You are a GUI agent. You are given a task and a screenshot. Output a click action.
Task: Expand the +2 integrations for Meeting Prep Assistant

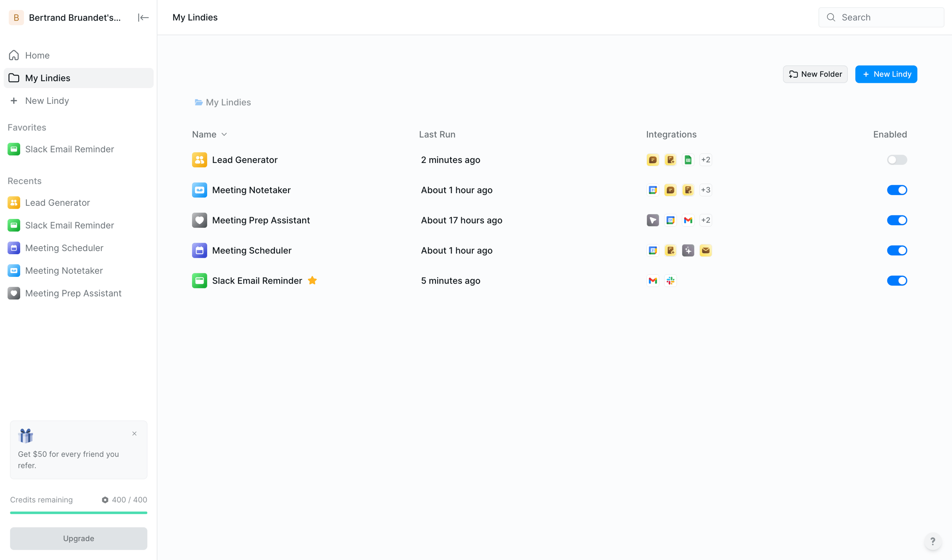point(705,220)
